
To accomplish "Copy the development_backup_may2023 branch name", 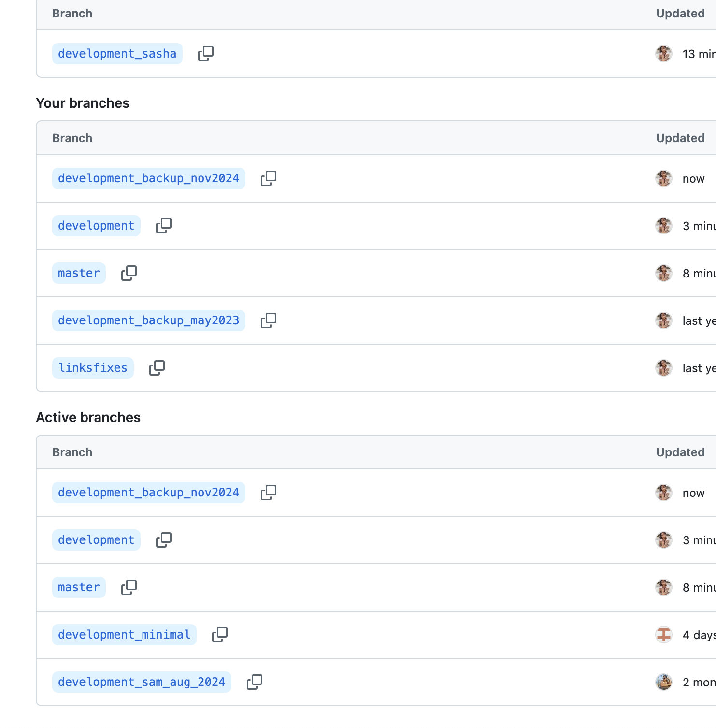I will click(269, 320).
